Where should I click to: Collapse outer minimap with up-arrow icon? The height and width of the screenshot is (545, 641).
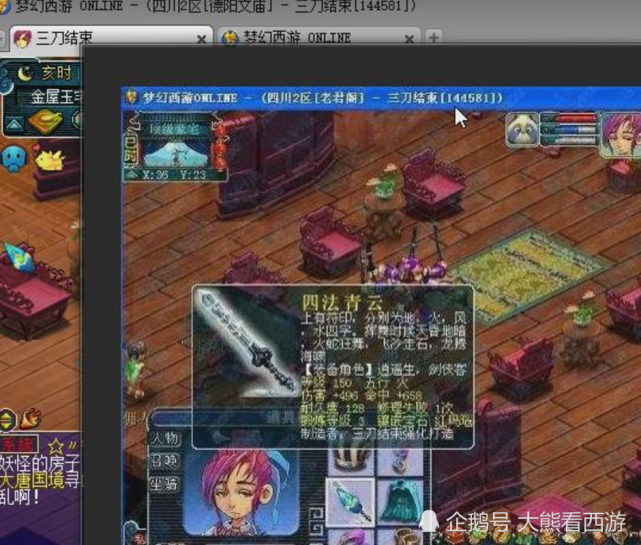(x=14, y=123)
